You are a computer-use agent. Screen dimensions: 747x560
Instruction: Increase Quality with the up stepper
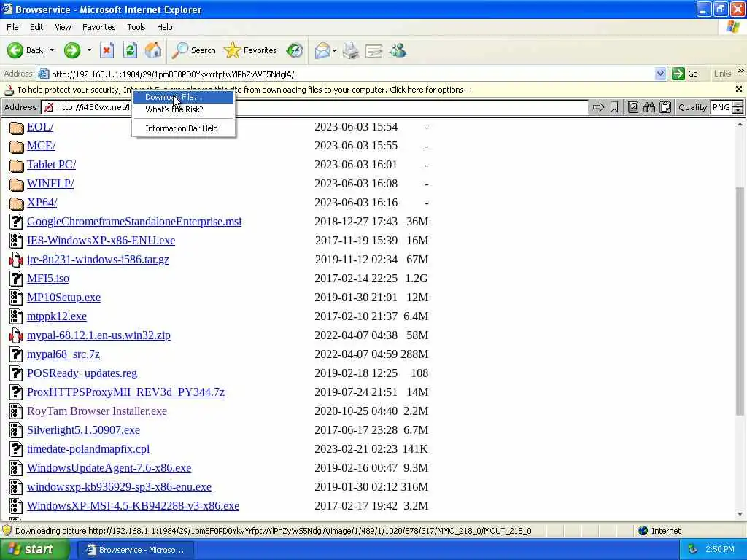tap(738, 104)
